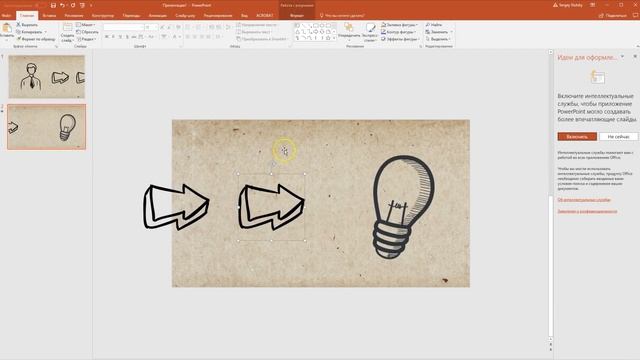Click the Italic formatting button
Image resolution: width=640 pixels, height=360 pixels.
coord(113,37)
